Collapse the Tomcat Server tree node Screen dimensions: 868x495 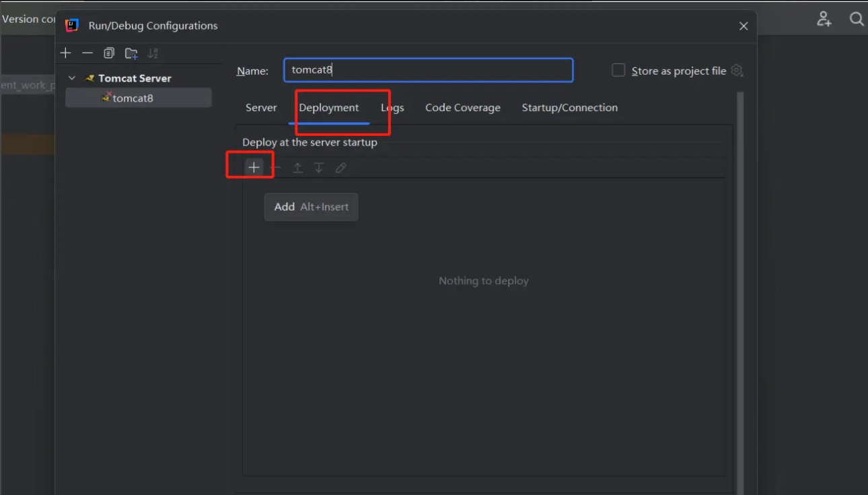coord(72,78)
